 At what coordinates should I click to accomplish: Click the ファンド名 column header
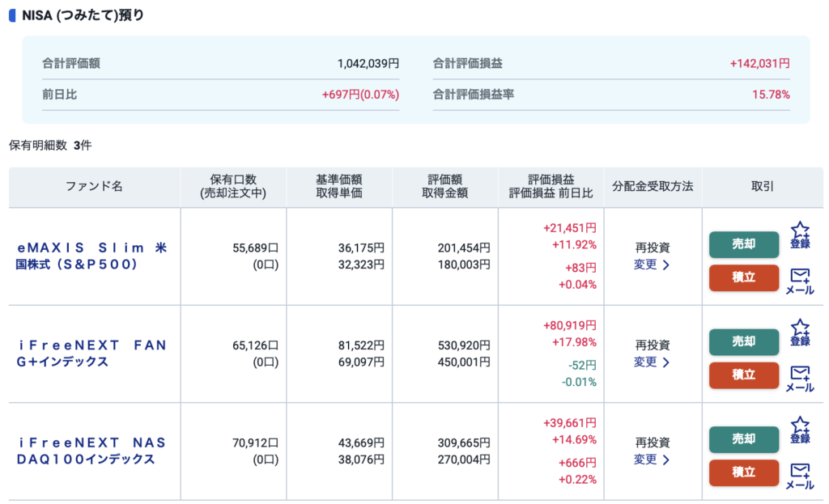pyautogui.click(x=95, y=187)
